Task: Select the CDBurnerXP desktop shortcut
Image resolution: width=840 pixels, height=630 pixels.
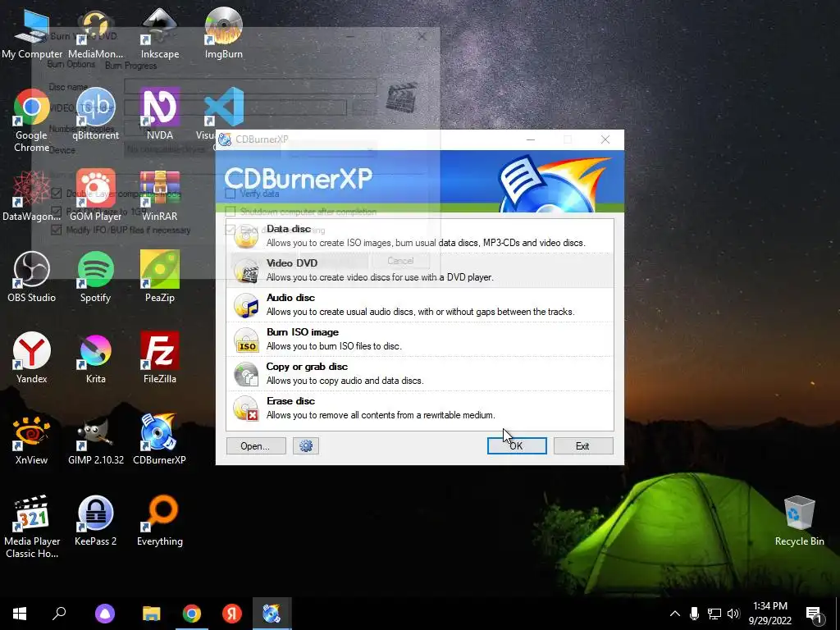Action: pyautogui.click(x=160, y=440)
